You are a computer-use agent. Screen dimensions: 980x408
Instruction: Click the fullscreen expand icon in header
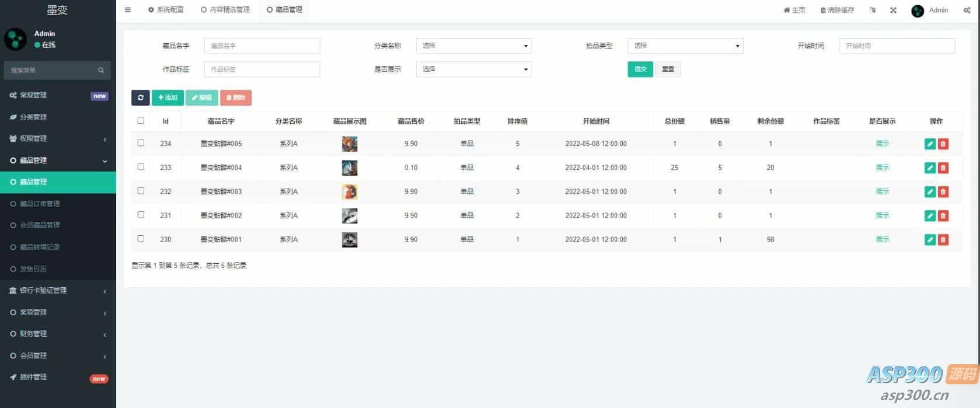[x=893, y=10]
